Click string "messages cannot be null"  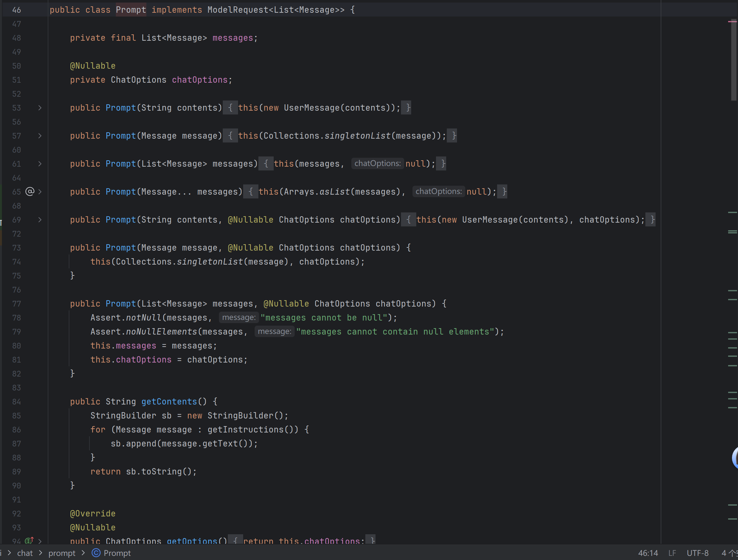324,318
